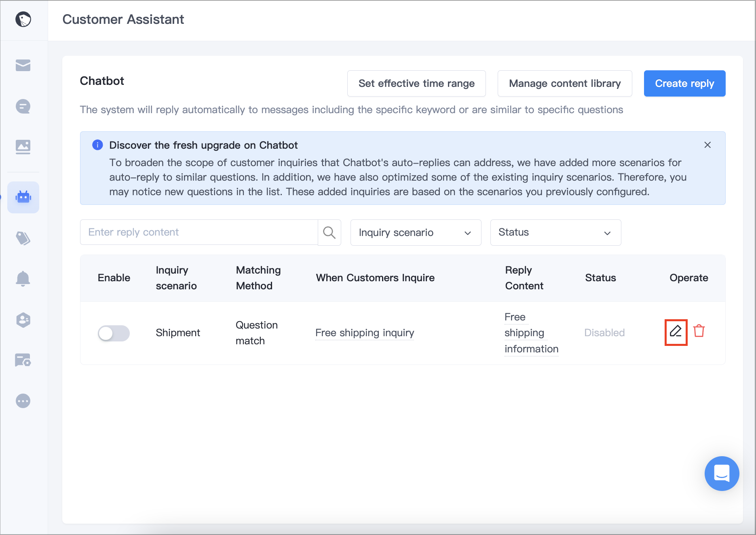Click the Free shipping information reply content
Viewport: 756px width, 535px height.
(531, 333)
